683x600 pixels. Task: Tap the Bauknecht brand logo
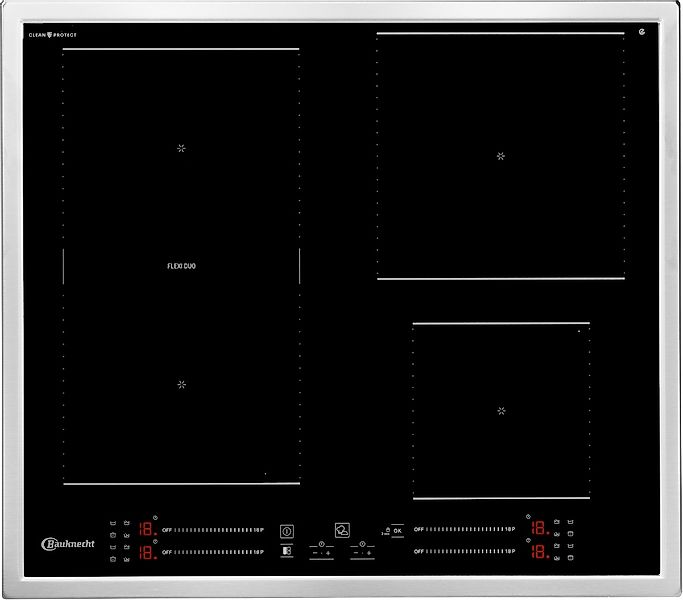[x=66, y=544]
